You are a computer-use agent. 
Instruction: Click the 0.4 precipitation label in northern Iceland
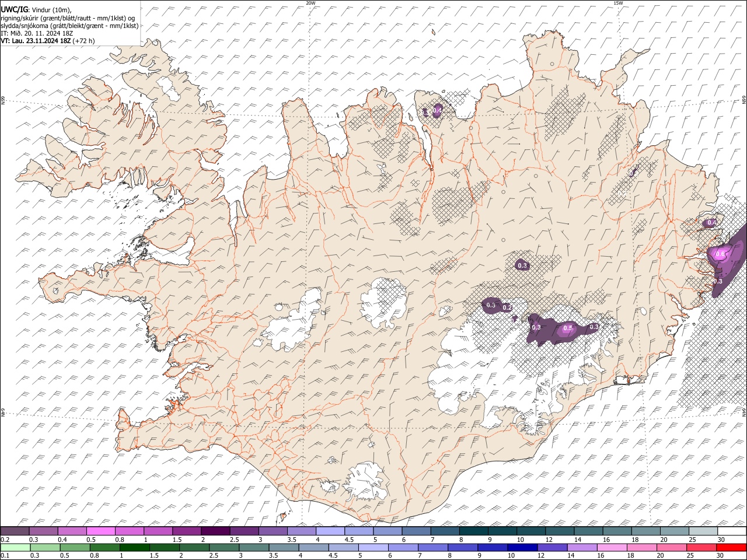[x=437, y=110]
